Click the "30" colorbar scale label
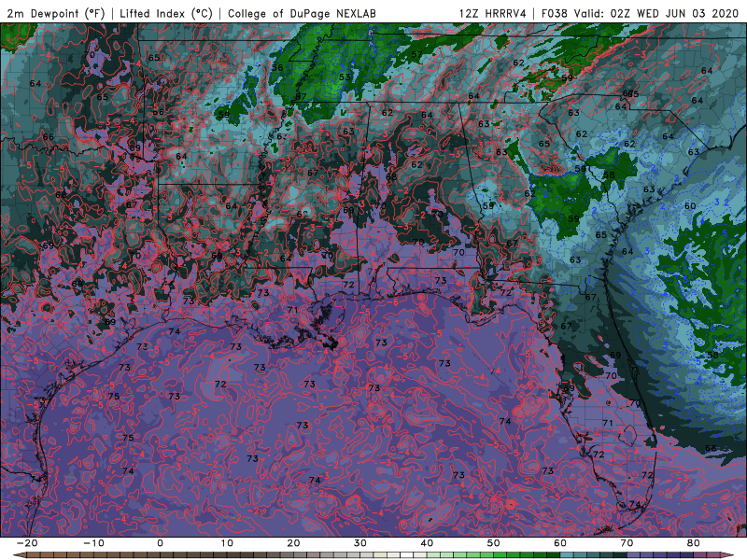 [x=360, y=543]
